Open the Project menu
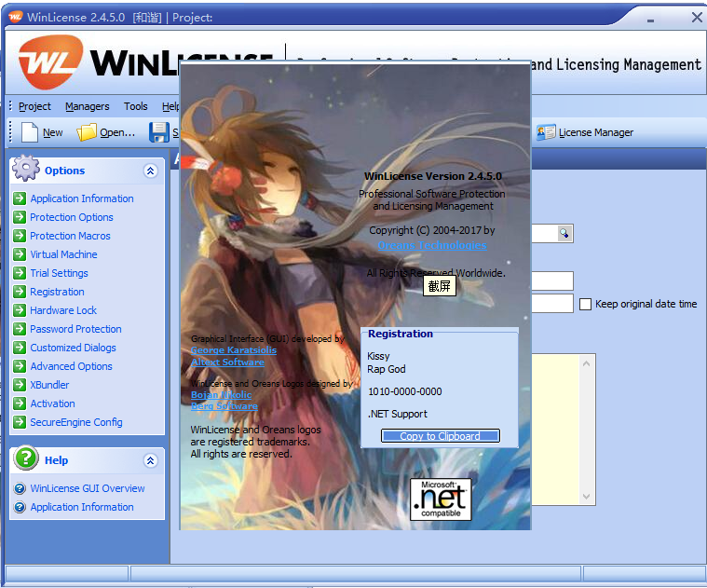 click(34, 106)
